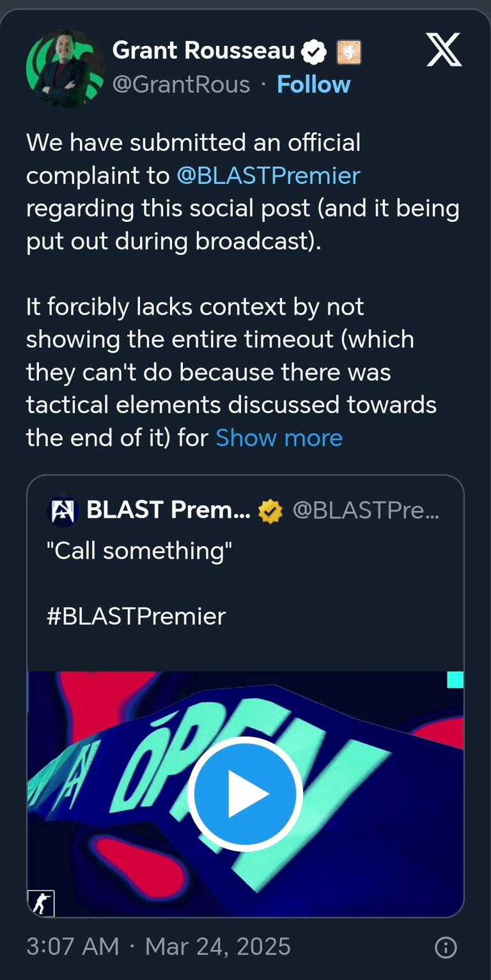Select the cyan marker on the video corner
491x980 pixels.
[x=455, y=681]
